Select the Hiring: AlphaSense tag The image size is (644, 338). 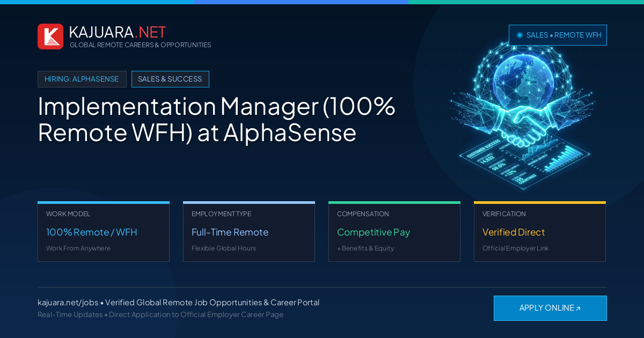coord(82,79)
